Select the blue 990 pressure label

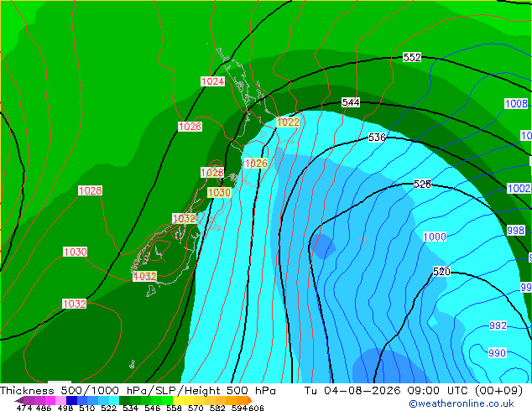coord(497,352)
